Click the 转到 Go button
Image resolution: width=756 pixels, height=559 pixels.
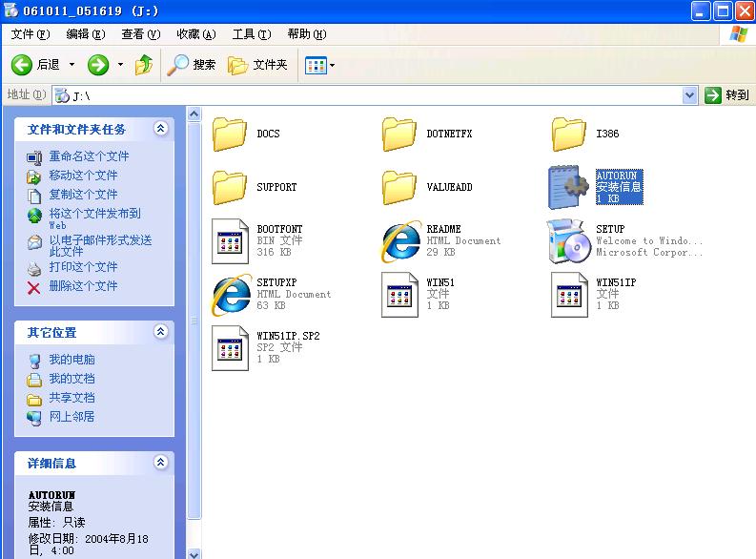click(x=726, y=95)
